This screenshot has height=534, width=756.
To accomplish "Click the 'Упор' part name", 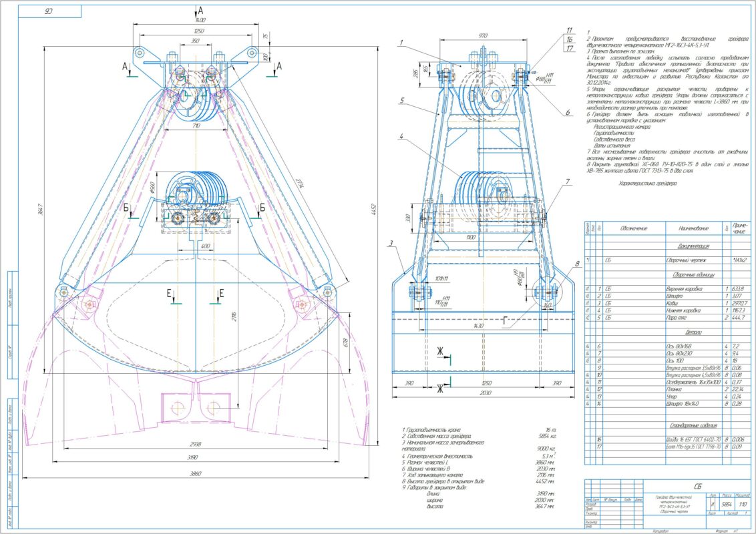I will pos(672,396).
